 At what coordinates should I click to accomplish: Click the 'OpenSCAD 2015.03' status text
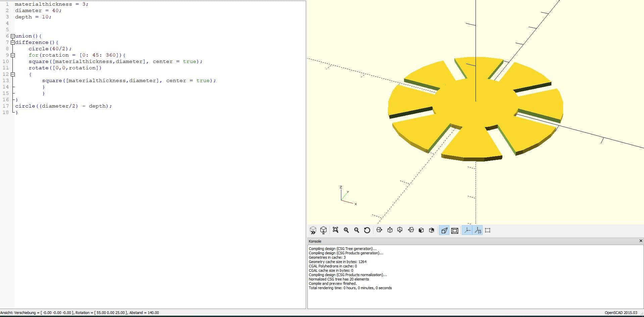621,313
